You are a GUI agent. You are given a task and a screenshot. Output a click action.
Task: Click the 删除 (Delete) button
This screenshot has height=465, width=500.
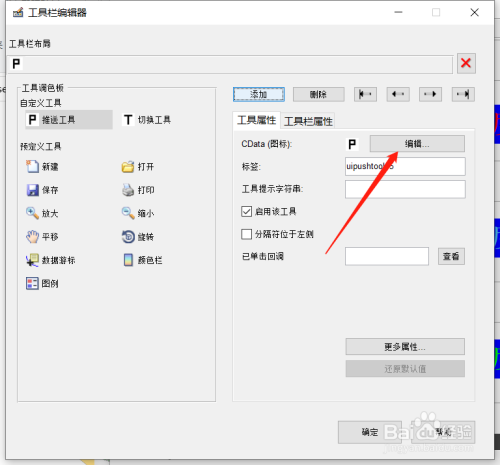(x=319, y=95)
